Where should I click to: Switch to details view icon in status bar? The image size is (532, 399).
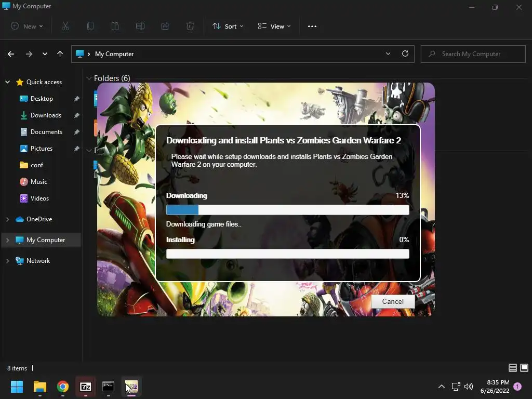point(513,368)
